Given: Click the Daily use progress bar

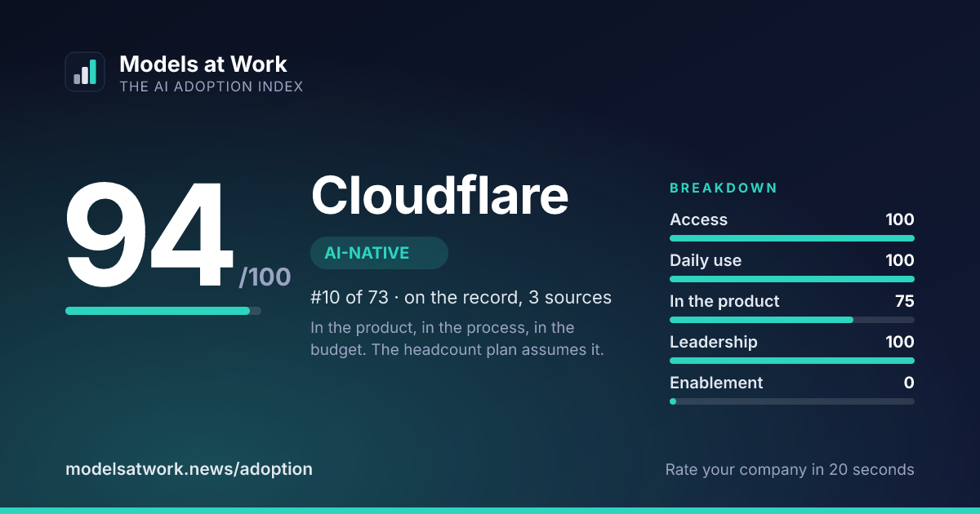Looking at the screenshot, I should pyautogui.click(x=792, y=279).
